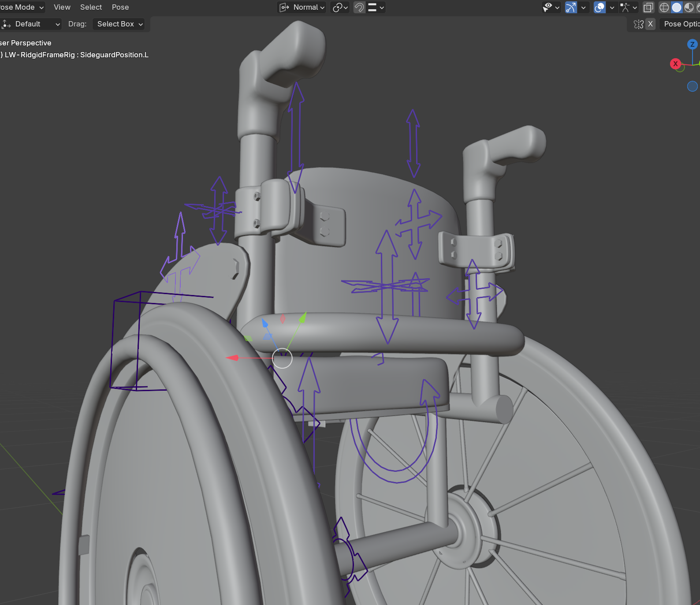Viewport: 700px width, 605px height.
Task: Open the Normal transform orientation dropdown
Action: pyautogui.click(x=302, y=7)
